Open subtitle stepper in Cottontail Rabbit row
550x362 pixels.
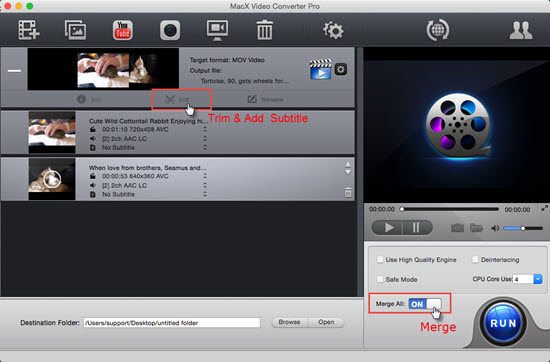click(x=205, y=147)
